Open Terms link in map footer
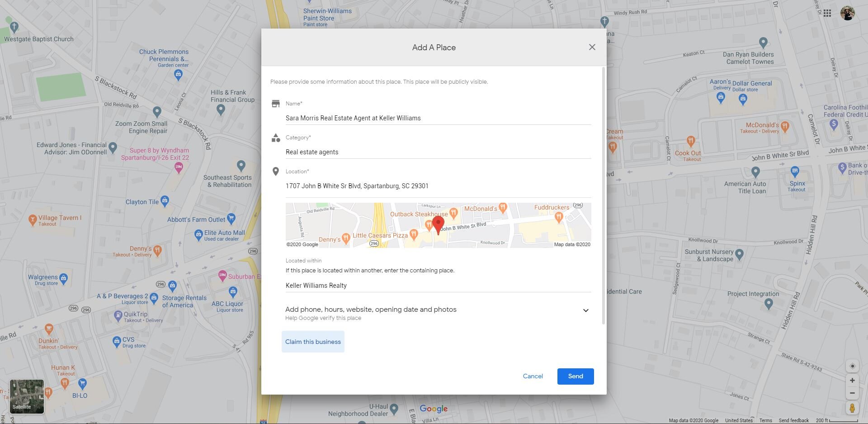The height and width of the screenshot is (424, 868). [x=765, y=420]
